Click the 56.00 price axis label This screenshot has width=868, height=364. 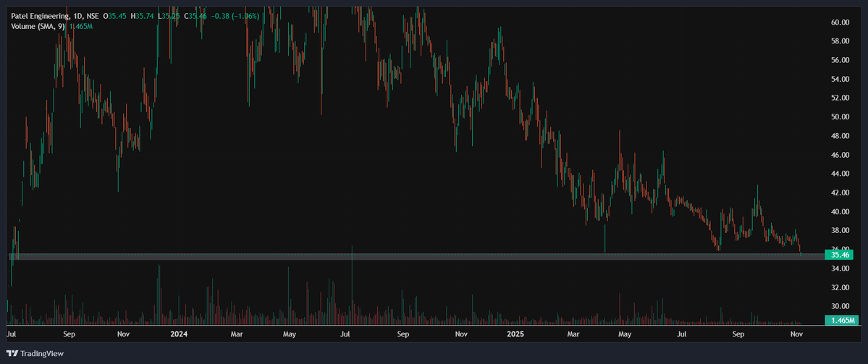pyautogui.click(x=840, y=60)
